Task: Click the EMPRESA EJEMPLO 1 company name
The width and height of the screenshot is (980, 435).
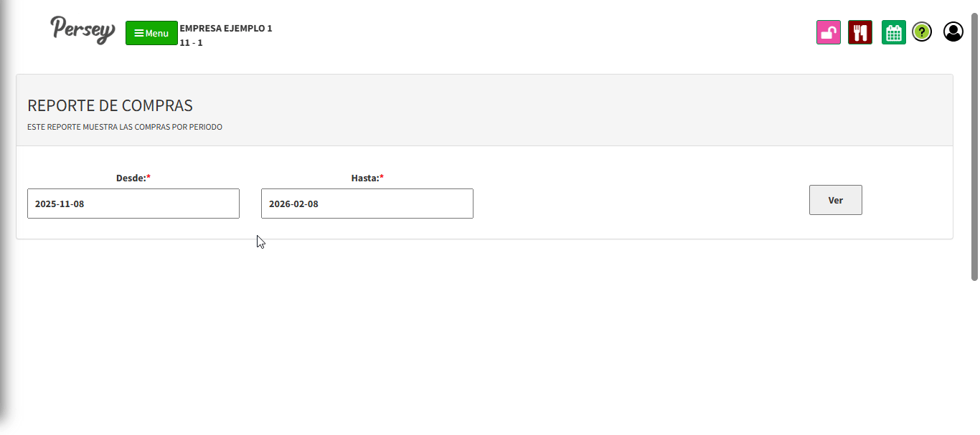Action: (225, 29)
